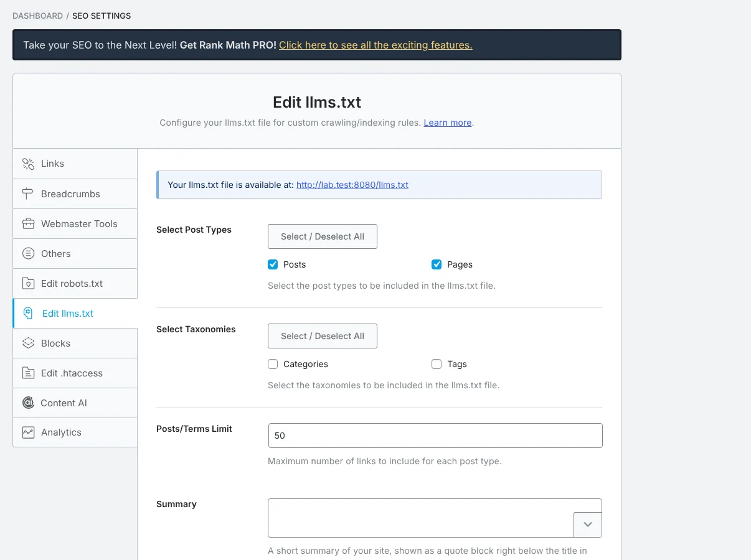
Task: Click the Posts/Terms Limit label
Action: tap(194, 429)
